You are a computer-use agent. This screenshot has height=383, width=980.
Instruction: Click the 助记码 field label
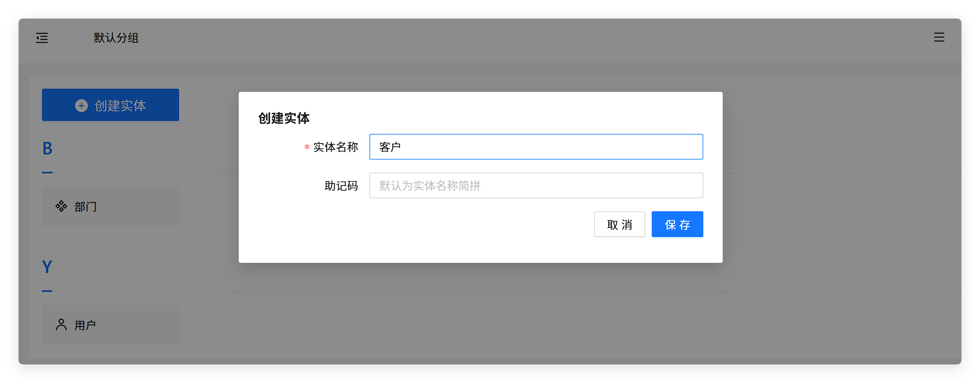[x=341, y=186]
